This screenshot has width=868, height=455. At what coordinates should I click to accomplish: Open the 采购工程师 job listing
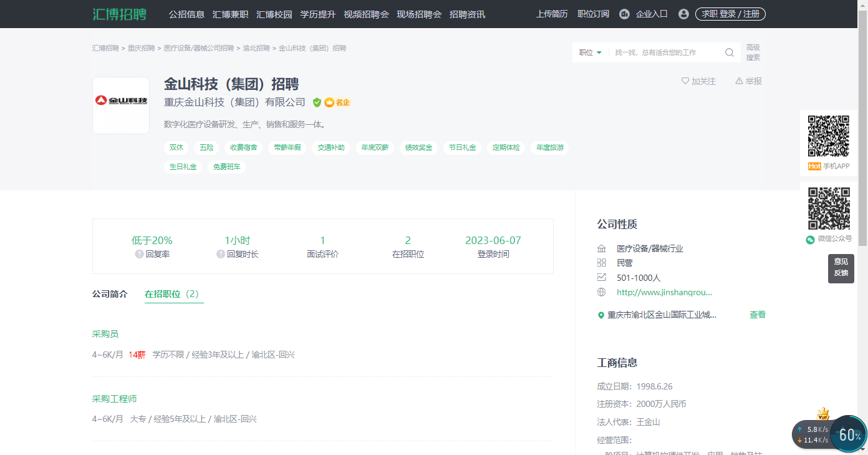click(x=114, y=398)
